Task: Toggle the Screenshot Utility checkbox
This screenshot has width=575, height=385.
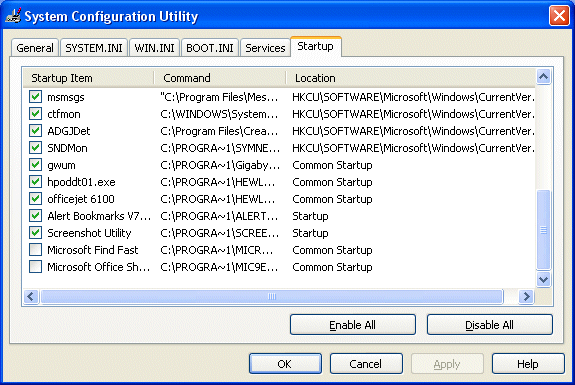Action: tap(36, 232)
